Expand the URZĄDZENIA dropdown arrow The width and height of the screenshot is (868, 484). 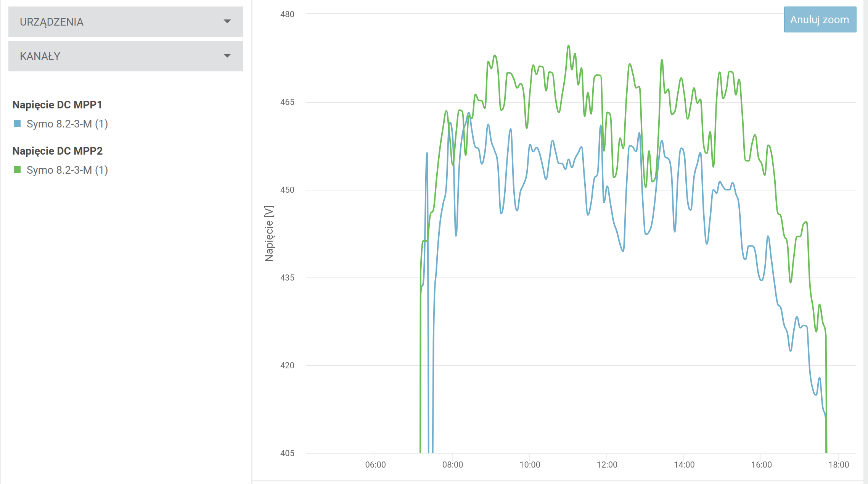tap(227, 21)
